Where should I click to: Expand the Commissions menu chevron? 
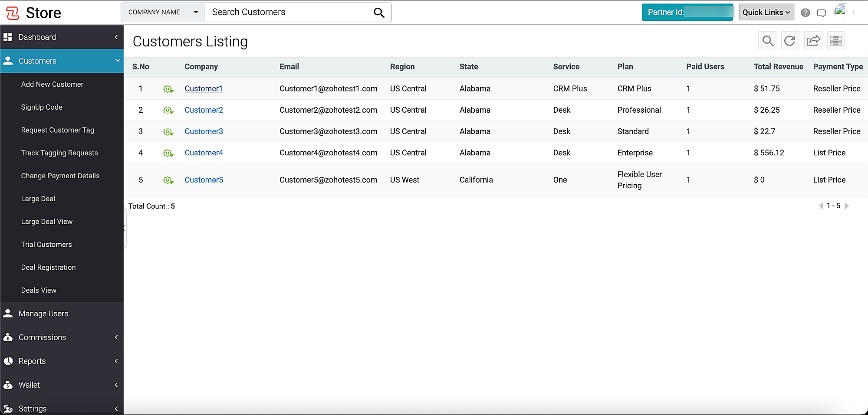tap(116, 337)
